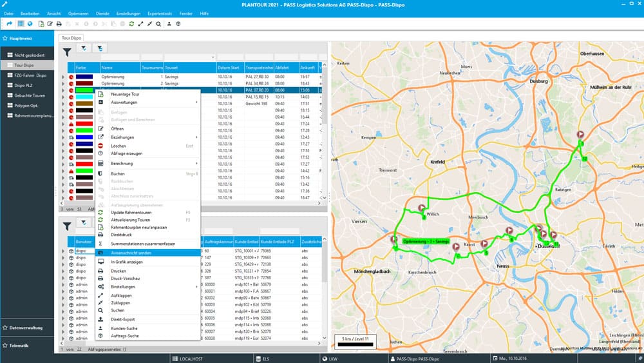Expand order row with Auftragskennung 60000
The image size is (644, 363).
tap(63, 284)
